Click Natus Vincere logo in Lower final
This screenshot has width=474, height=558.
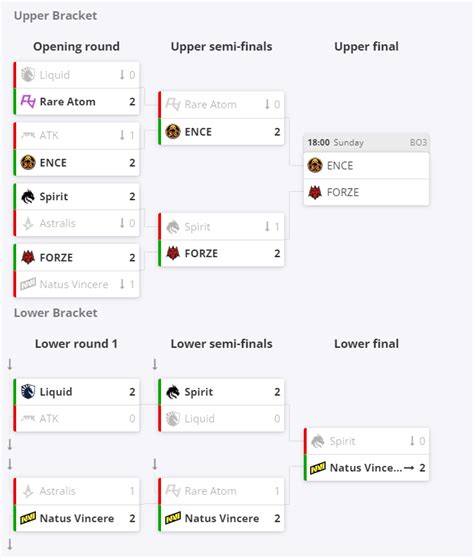pyautogui.click(x=317, y=467)
